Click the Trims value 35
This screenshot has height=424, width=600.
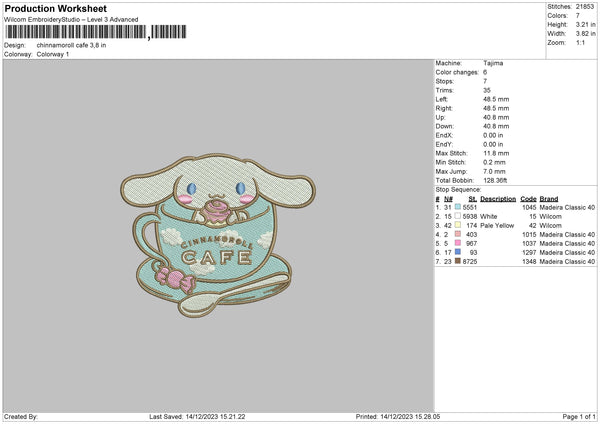(487, 90)
